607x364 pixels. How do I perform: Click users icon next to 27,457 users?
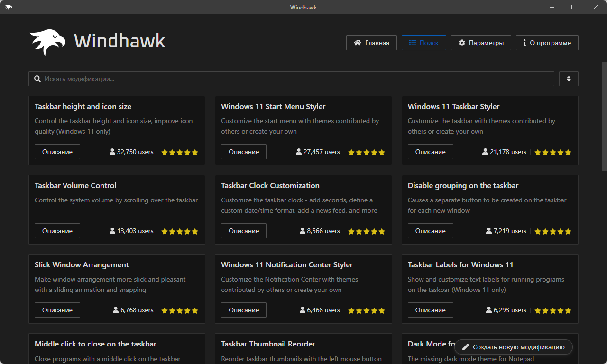(x=299, y=152)
